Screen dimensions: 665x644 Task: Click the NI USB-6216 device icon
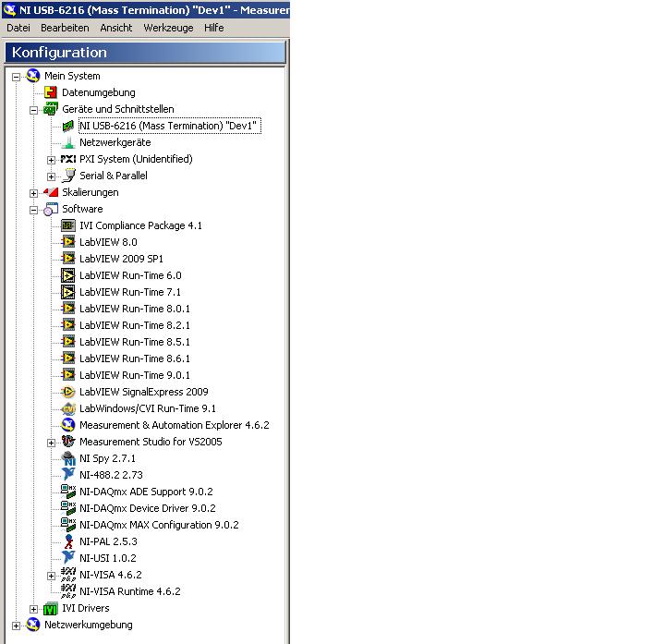click(67, 126)
